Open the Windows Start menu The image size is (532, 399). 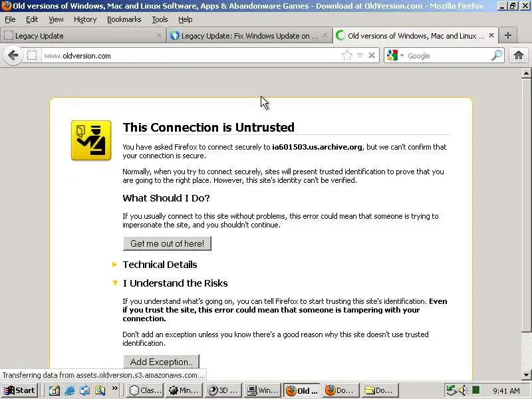click(20, 390)
